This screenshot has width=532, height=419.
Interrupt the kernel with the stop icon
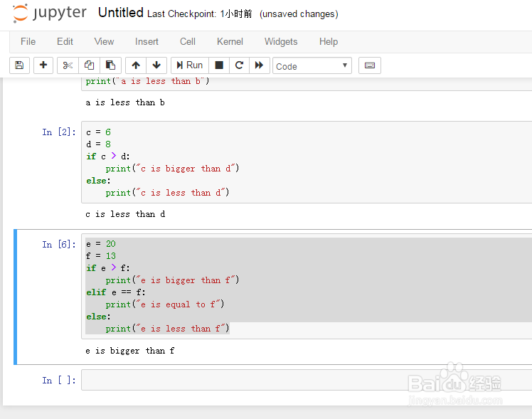click(219, 65)
